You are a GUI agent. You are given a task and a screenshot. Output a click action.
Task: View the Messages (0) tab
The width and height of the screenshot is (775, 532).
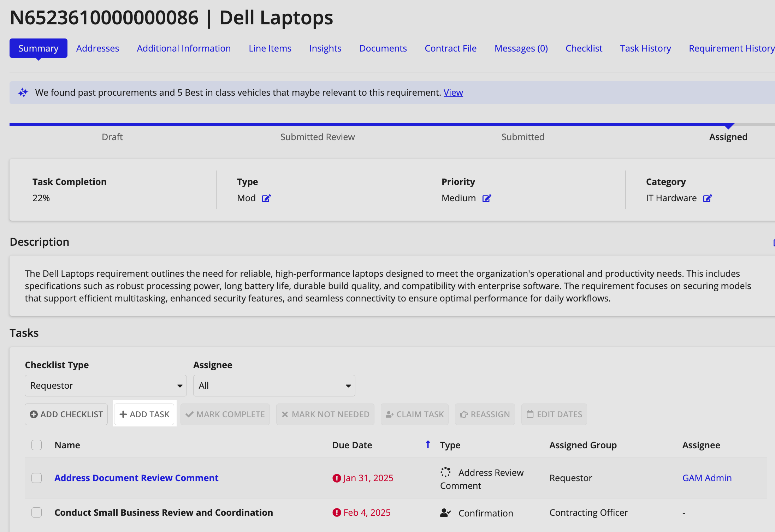[x=521, y=48]
